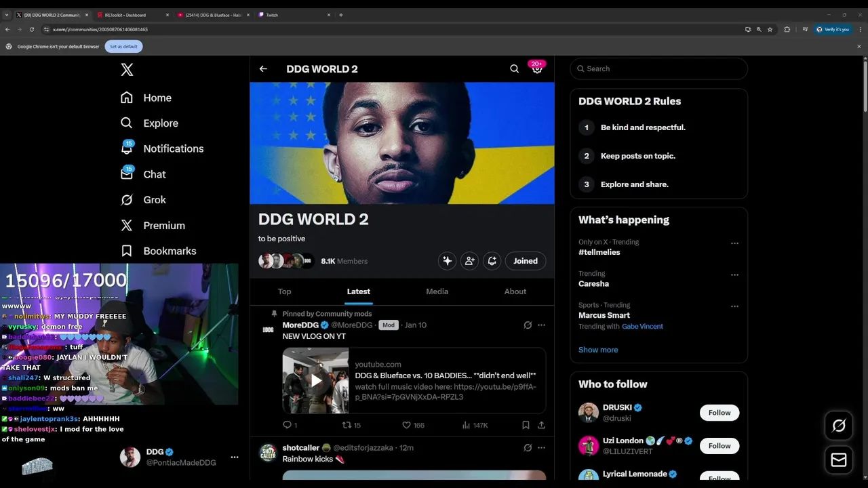Open Chrome tab search dropdown arrow
This screenshot has width=868, height=488.
coord(7,15)
